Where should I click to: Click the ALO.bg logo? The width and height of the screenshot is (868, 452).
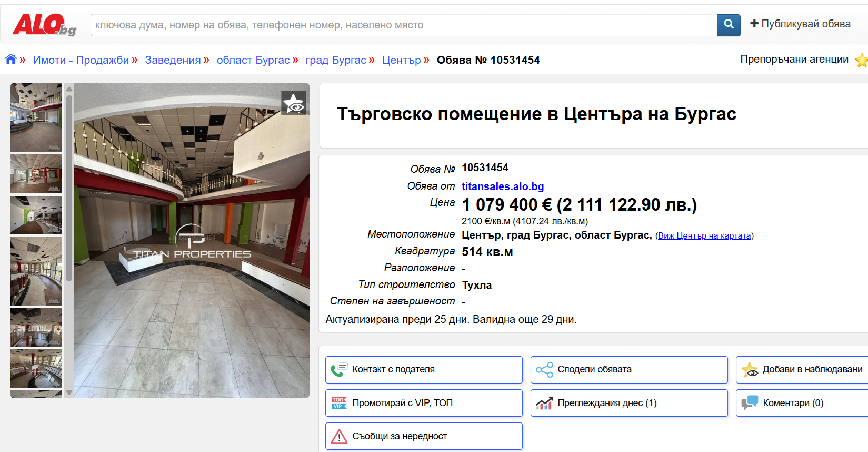click(x=44, y=25)
